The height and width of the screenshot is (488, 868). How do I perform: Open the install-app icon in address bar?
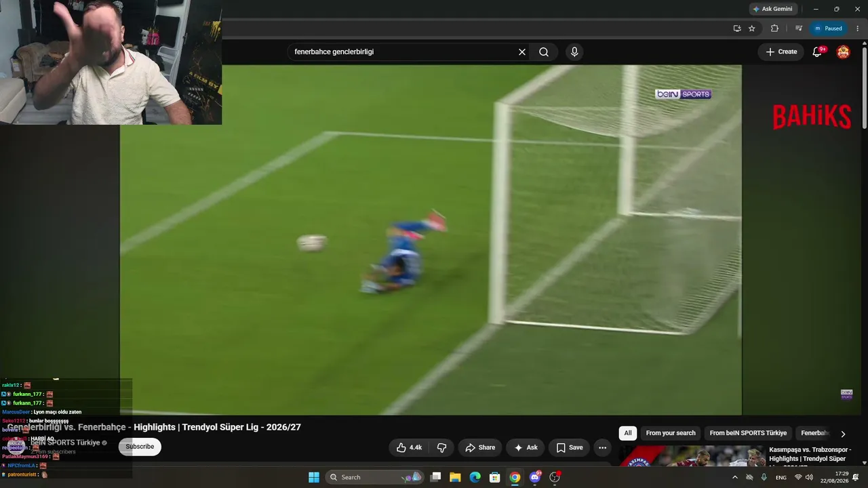coord(737,28)
